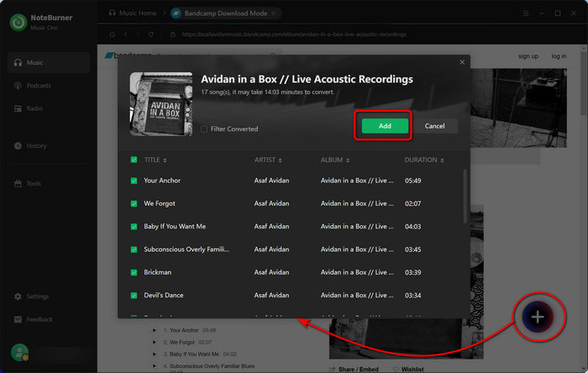Screen dimensions: 588x373
Task: Uncheck the Brickman song
Action: tap(134, 272)
